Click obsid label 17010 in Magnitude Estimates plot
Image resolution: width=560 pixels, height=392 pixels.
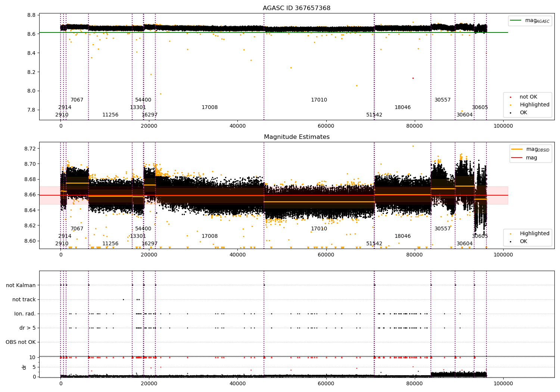(x=319, y=229)
